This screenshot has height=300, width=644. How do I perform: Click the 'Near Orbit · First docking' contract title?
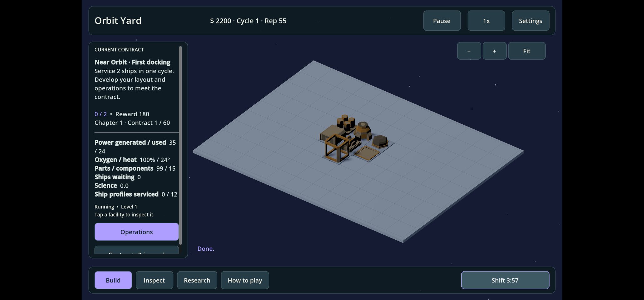tap(132, 62)
